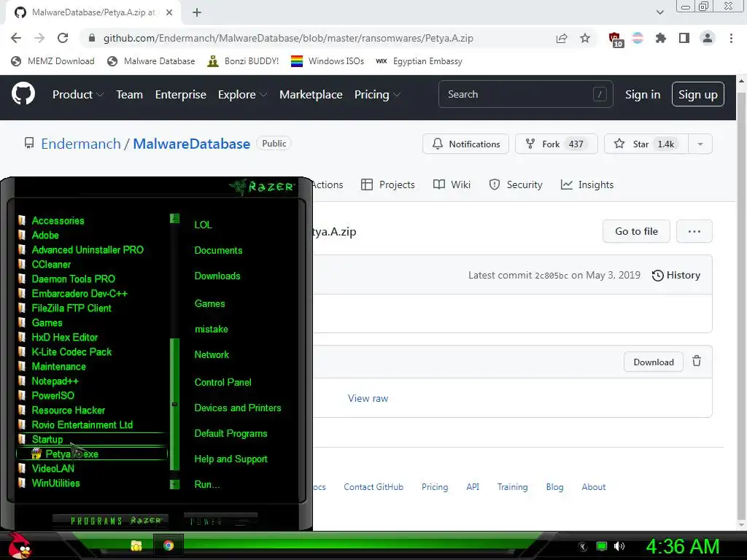Go back with browser back arrow
Viewport: 747px width, 560px height.
tap(16, 38)
